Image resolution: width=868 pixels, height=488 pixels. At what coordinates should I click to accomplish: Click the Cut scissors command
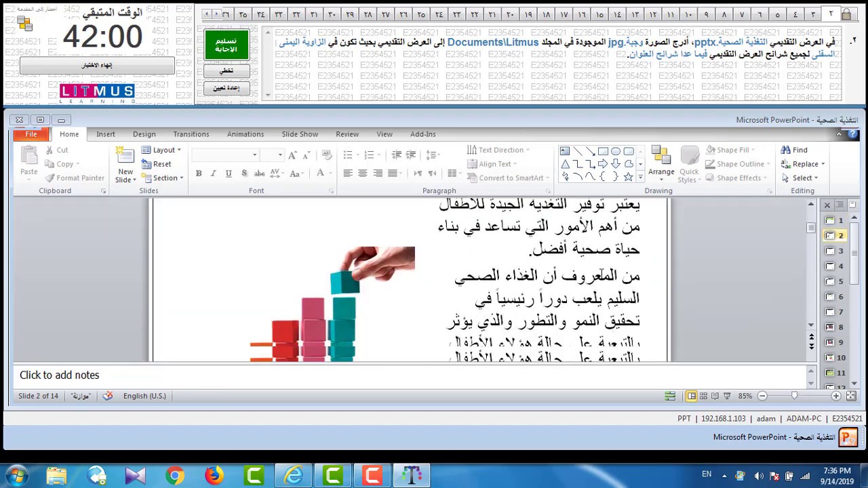click(57, 150)
